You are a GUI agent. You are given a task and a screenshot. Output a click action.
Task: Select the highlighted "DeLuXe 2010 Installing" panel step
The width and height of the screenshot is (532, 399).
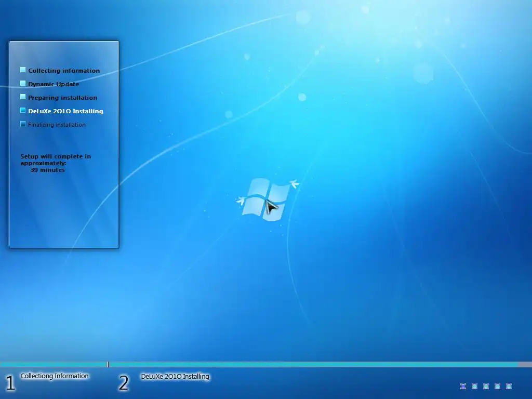coord(65,111)
